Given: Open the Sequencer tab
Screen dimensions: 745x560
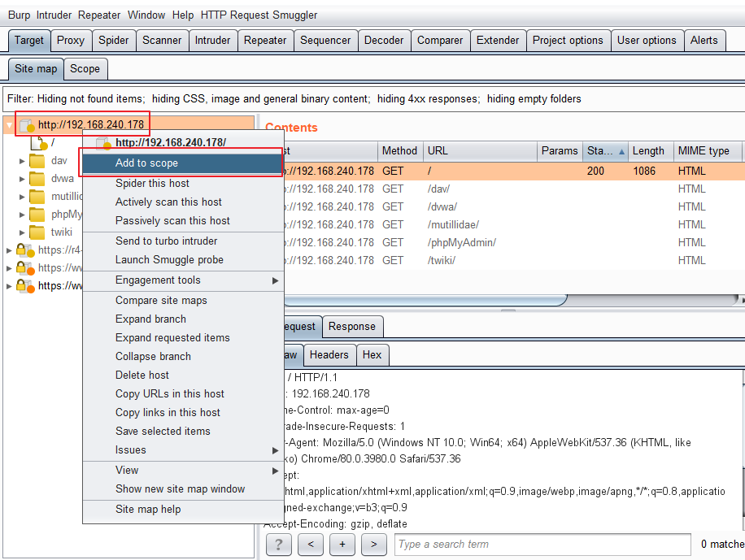Looking at the screenshot, I should (x=325, y=41).
